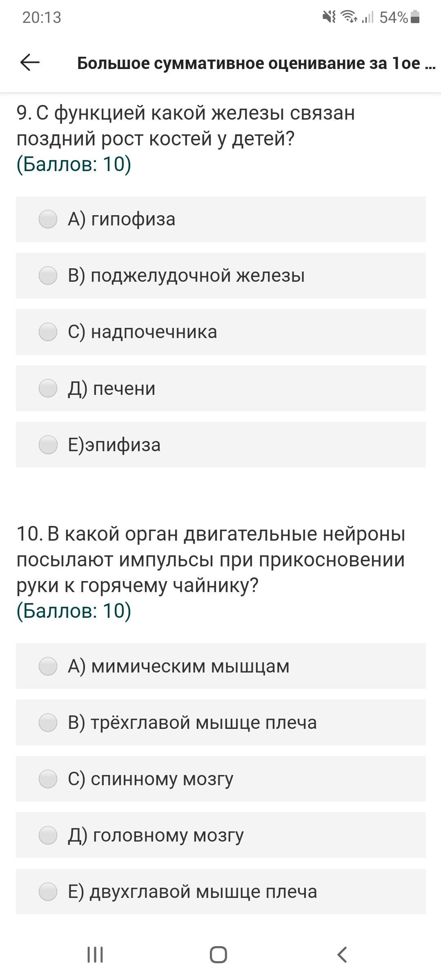Select answer А) гипофиза

coord(48,219)
